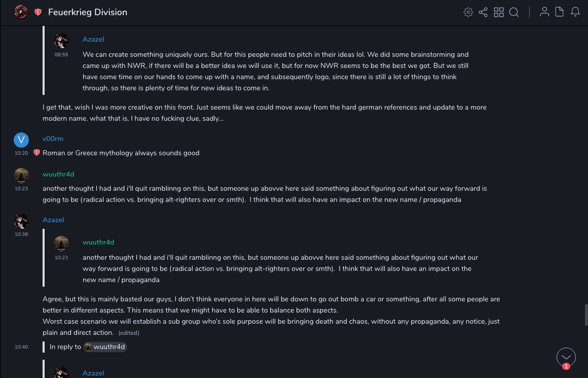Click the search magnifier icon
588x378 pixels.
tap(514, 12)
